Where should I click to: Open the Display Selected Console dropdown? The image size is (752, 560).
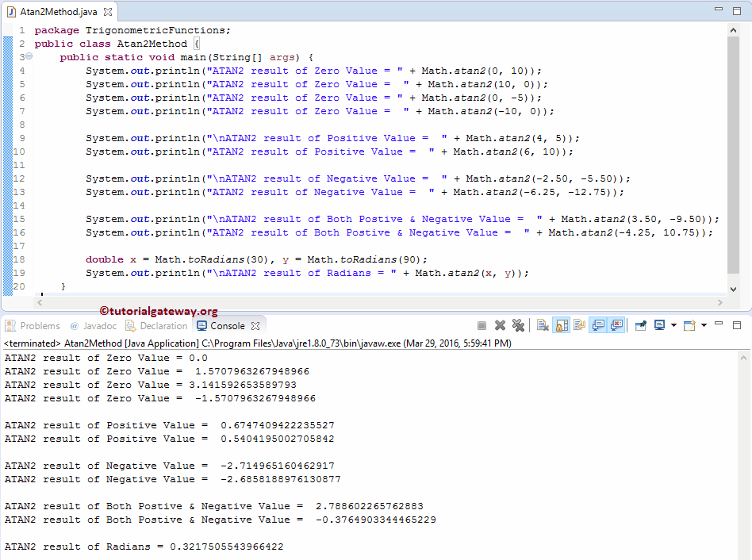click(x=674, y=325)
